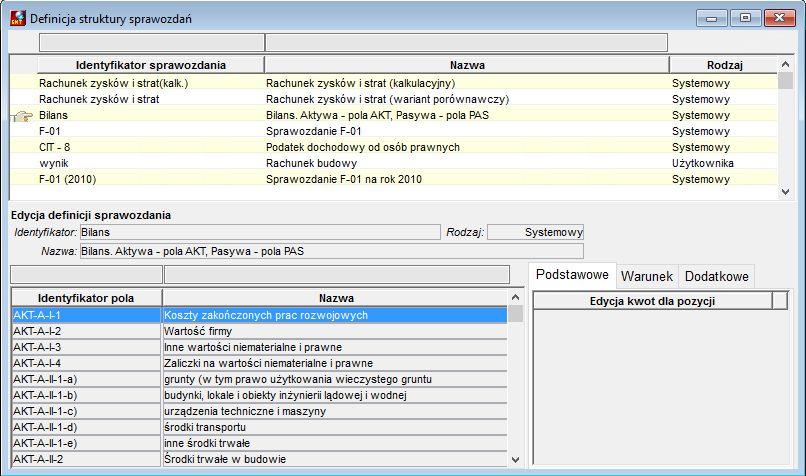Click the Rodzaj column header
The image size is (806, 476).
tap(724, 65)
